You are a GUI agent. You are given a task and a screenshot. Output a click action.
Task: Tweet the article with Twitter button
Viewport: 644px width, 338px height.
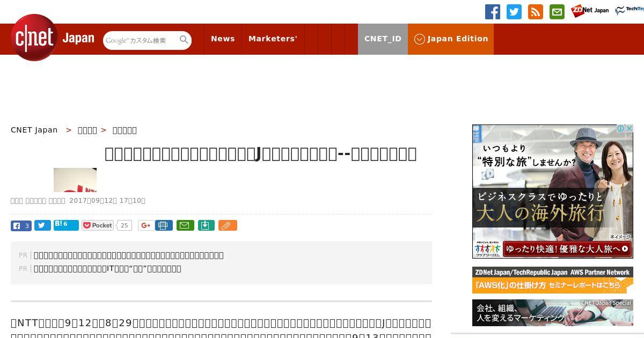[x=42, y=225]
